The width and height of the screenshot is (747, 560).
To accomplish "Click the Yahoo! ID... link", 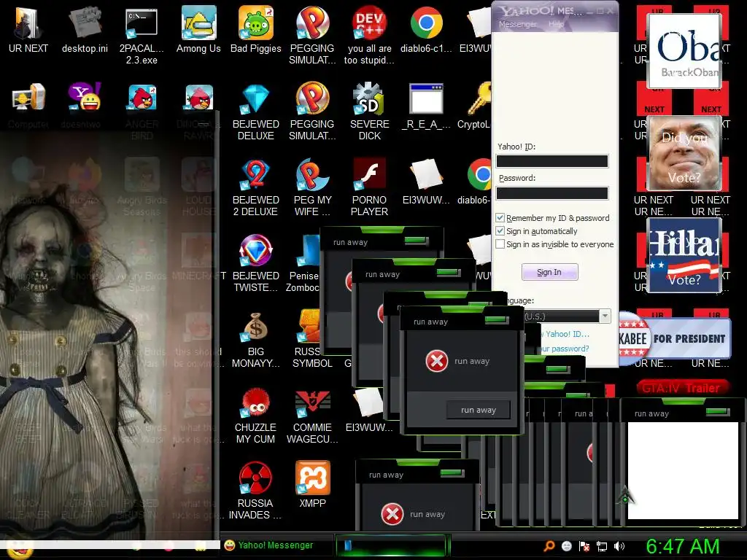I will pyautogui.click(x=567, y=334).
